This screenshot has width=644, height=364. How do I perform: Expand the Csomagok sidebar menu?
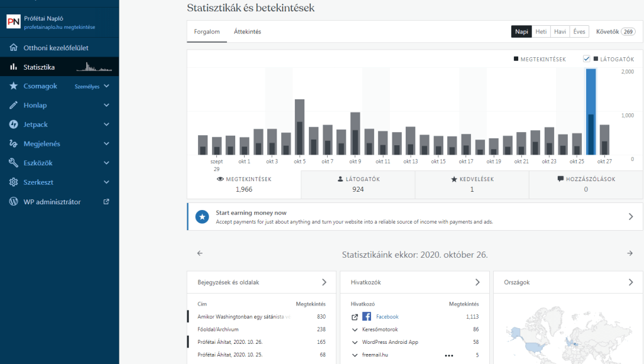pos(106,86)
